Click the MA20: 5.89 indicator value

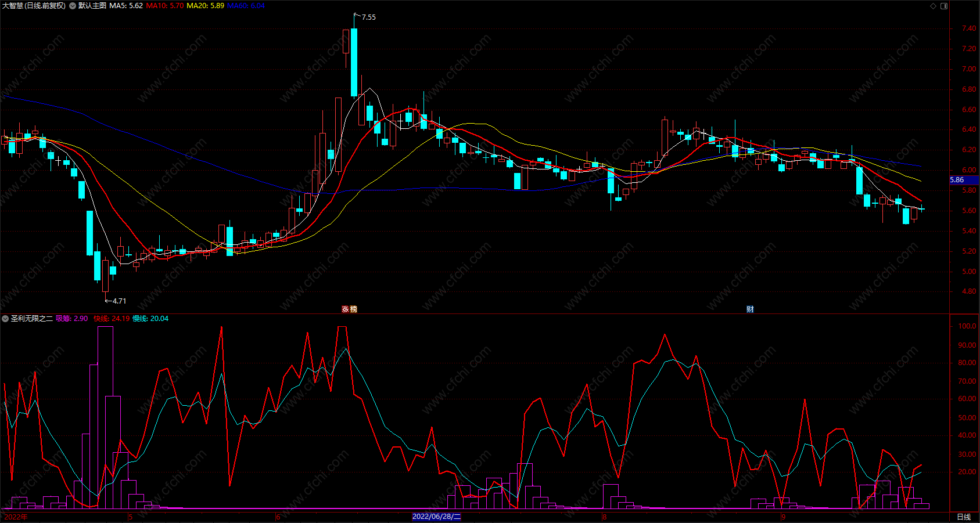coord(205,6)
